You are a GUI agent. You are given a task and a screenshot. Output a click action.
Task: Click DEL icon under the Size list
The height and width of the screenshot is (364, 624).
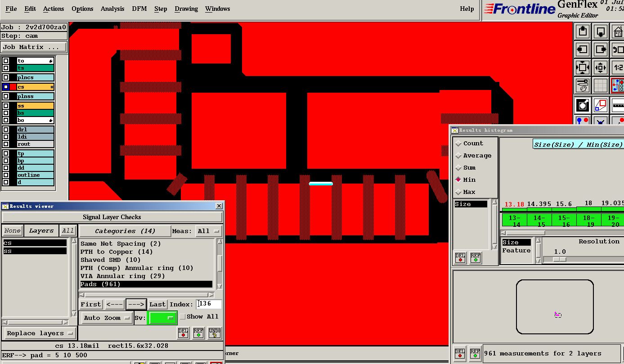tap(460, 258)
